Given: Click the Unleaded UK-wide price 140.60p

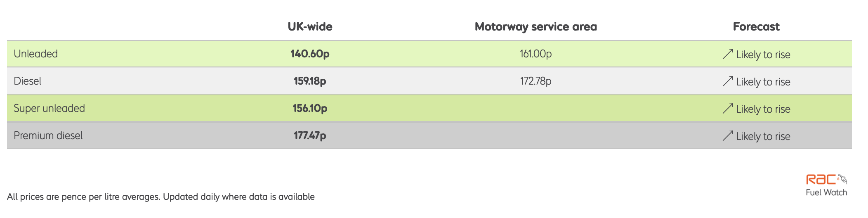Looking at the screenshot, I should (310, 54).
